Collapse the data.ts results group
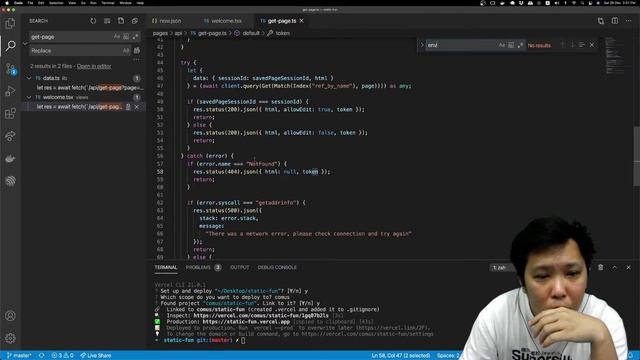Screen dimensions: 640x360 coord(29,78)
